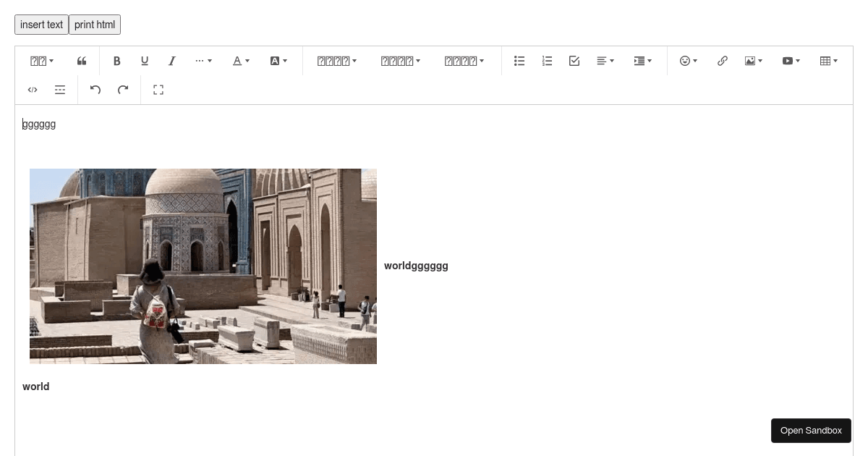Toggle italic formatting
This screenshot has width=868, height=456.
pos(172,61)
